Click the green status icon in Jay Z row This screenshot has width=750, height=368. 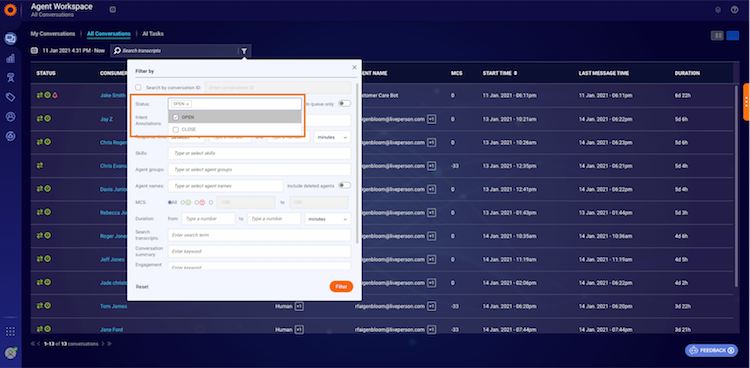pyautogui.click(x=48, y=119)
